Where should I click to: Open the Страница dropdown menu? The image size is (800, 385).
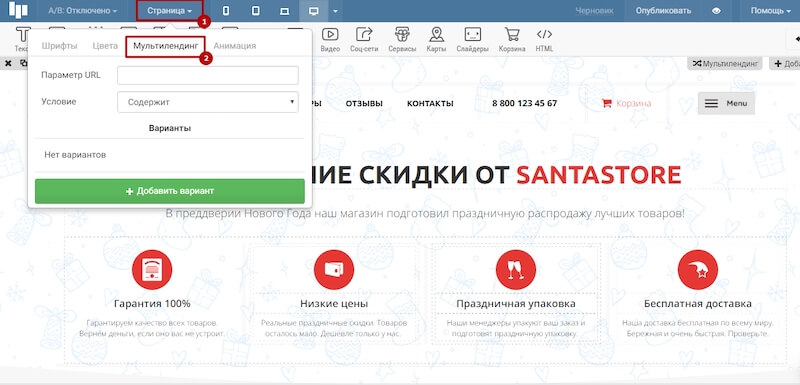[x=169, y=11]
